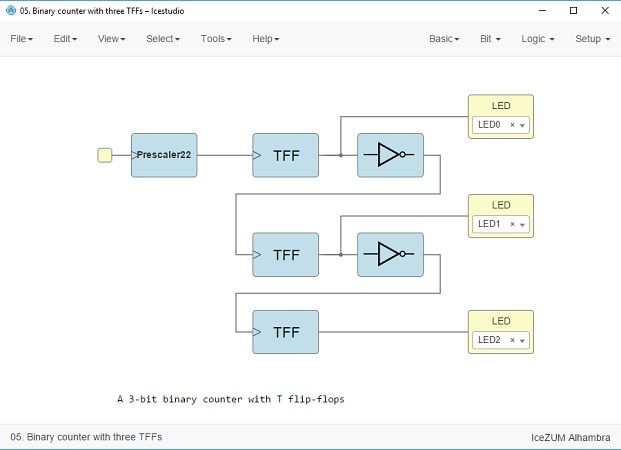The width and height of the screenshot is (621, 450).
Task: Open the Tools menu
Action: (x=215, y=39)
